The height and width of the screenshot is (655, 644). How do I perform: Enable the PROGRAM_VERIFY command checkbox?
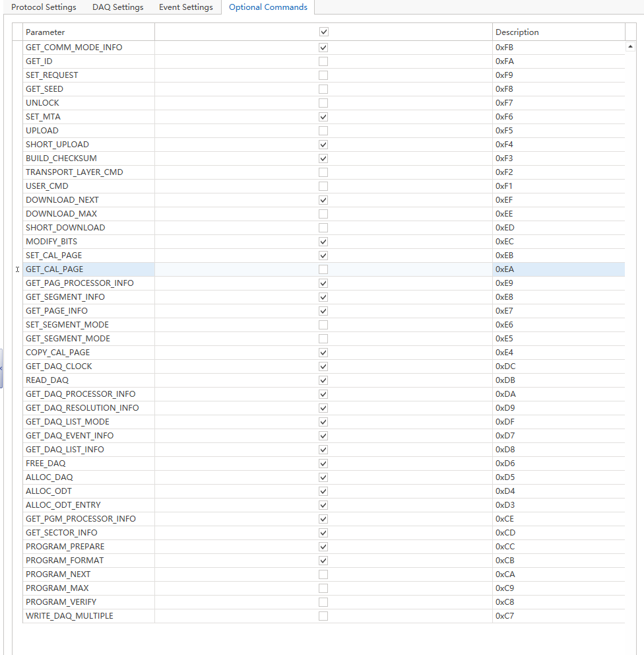pos(323,602)
